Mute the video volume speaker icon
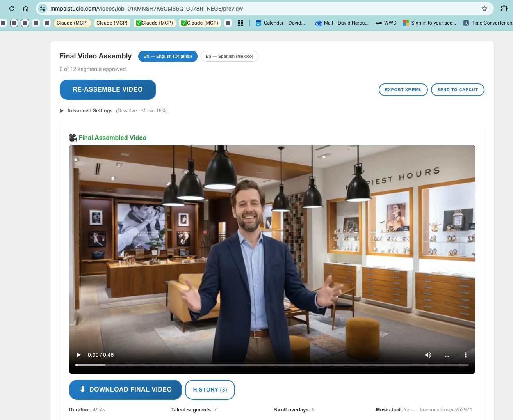 click(x=428, y=355)
